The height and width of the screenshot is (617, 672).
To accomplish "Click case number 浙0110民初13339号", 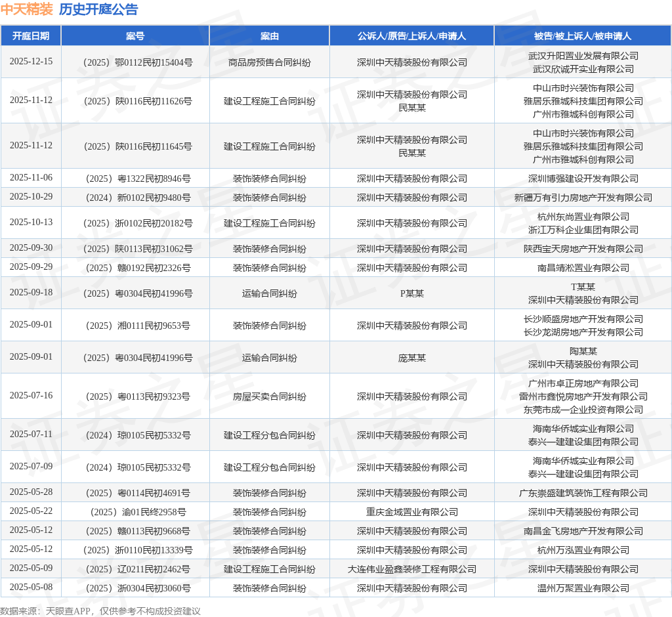I will [138, 550].
